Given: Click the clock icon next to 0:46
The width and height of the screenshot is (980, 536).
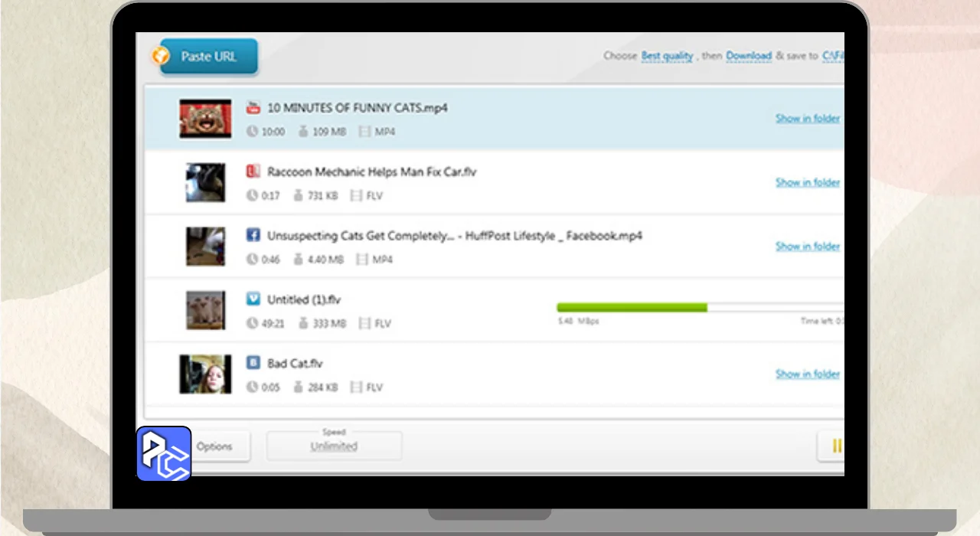Looking at the screenshot, I should click(x=253, y=260).
